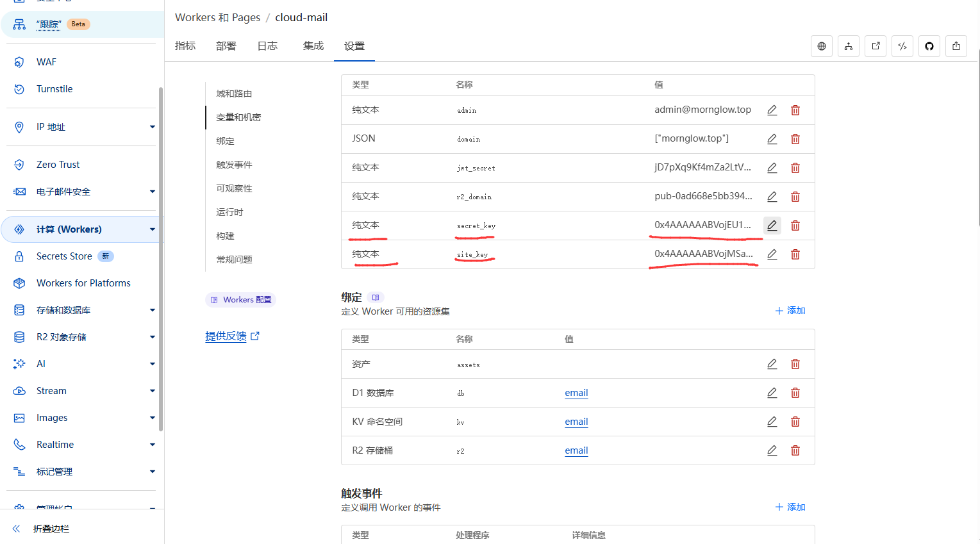Click the GitHub icon in top toolbar
The width and height of the screenshot is (980, 544).
[929, 46]
